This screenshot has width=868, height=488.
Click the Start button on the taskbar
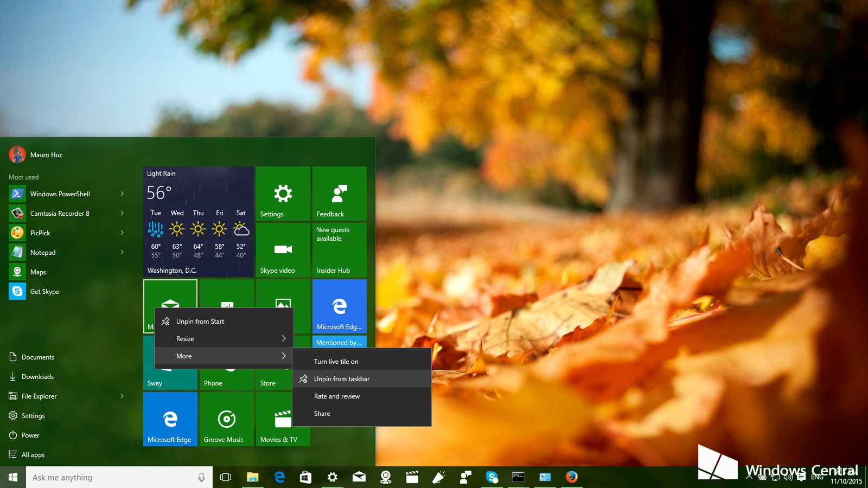pyautogui.click(x=13, y=477)
